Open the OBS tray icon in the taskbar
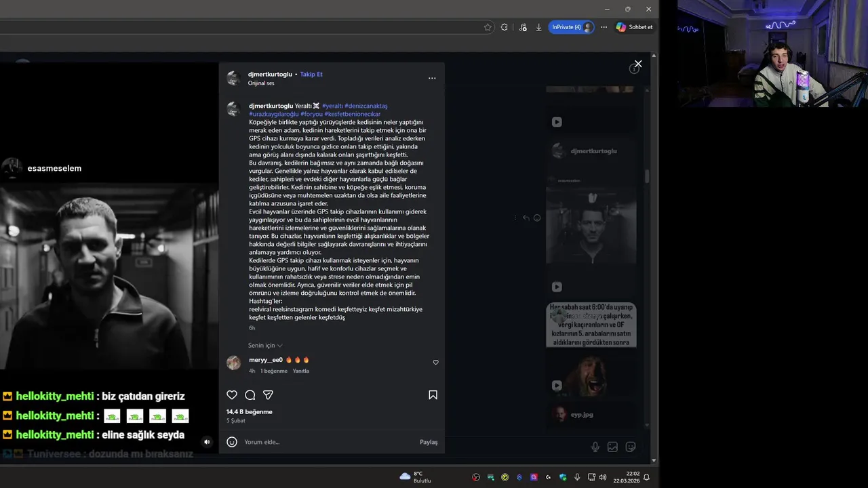The image size is (868, 488). (476, 477)
